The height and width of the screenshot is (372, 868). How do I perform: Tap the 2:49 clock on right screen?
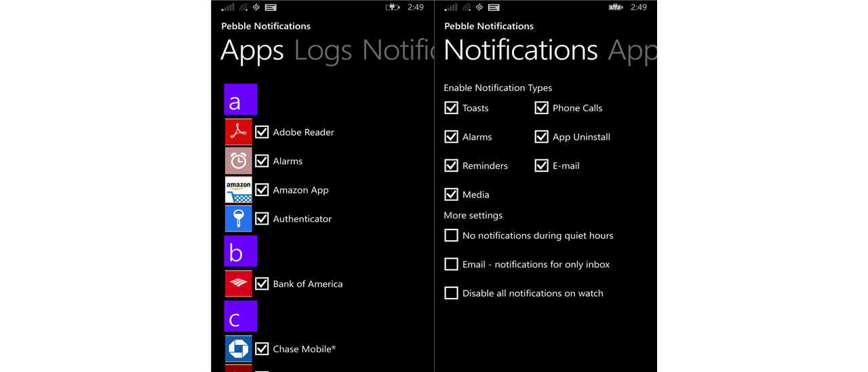click(x=639, y=7)
